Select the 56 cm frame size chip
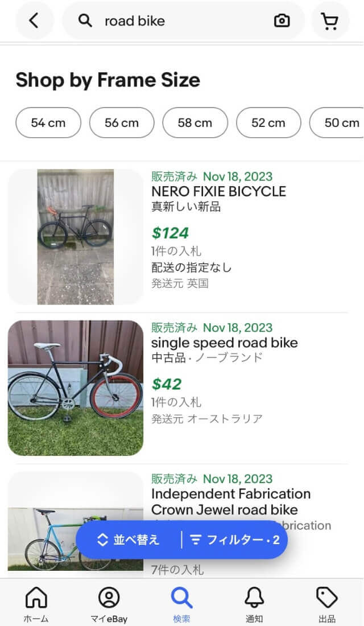The height and width of the screenshot is (626, 364). [122, 123]
